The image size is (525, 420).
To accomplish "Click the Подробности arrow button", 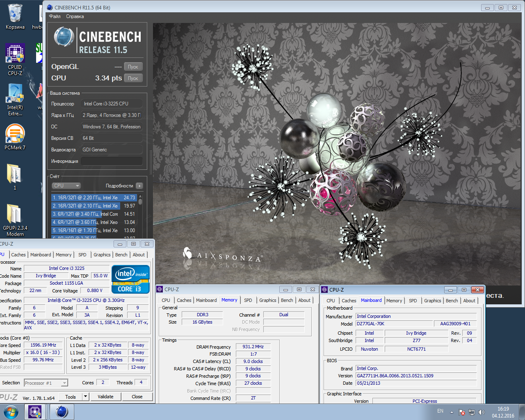I will pyautogui.click(x=139, y=186).
